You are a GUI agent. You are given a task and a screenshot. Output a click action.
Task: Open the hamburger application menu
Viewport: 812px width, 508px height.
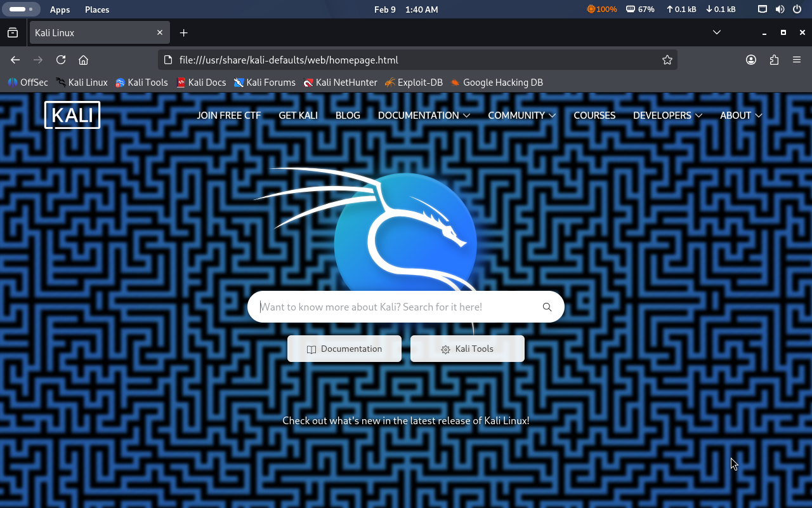coord(797,60)
